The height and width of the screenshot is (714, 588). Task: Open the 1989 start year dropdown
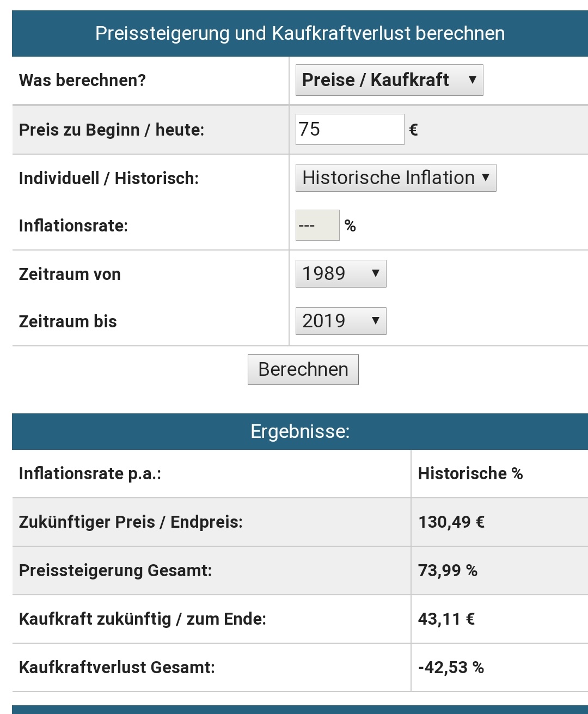click(x=341, y=273)
